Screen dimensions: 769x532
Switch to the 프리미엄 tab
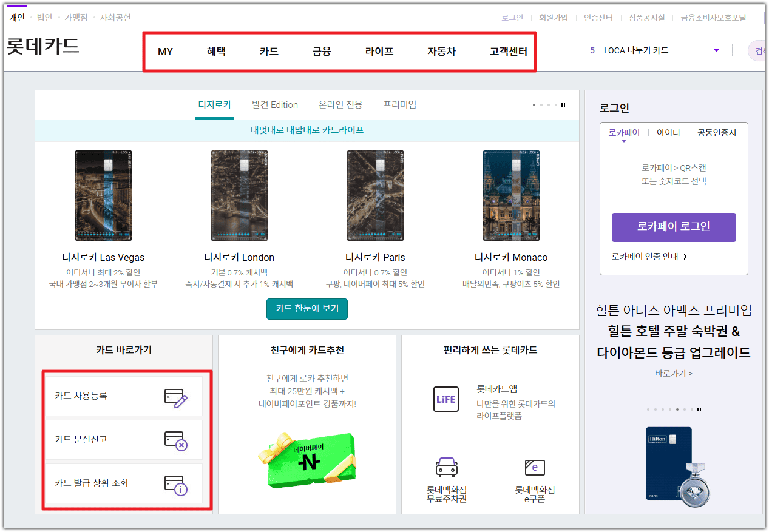pos(399,104)
